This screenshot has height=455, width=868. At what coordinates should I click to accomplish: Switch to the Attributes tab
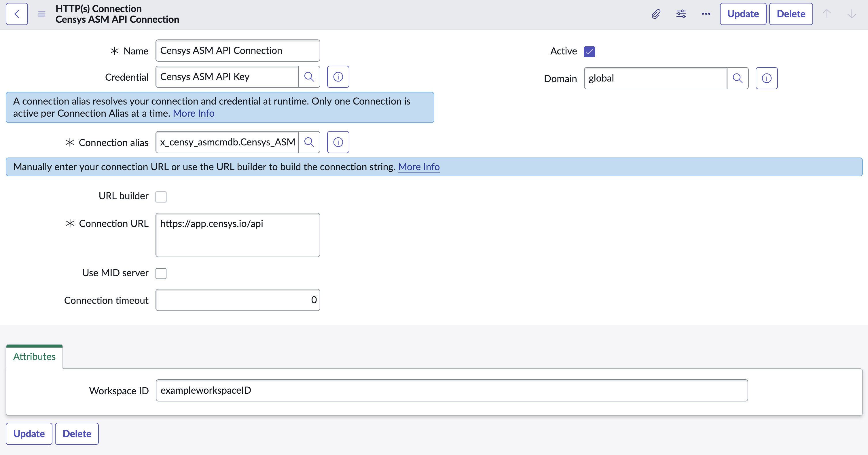(34, 357)
